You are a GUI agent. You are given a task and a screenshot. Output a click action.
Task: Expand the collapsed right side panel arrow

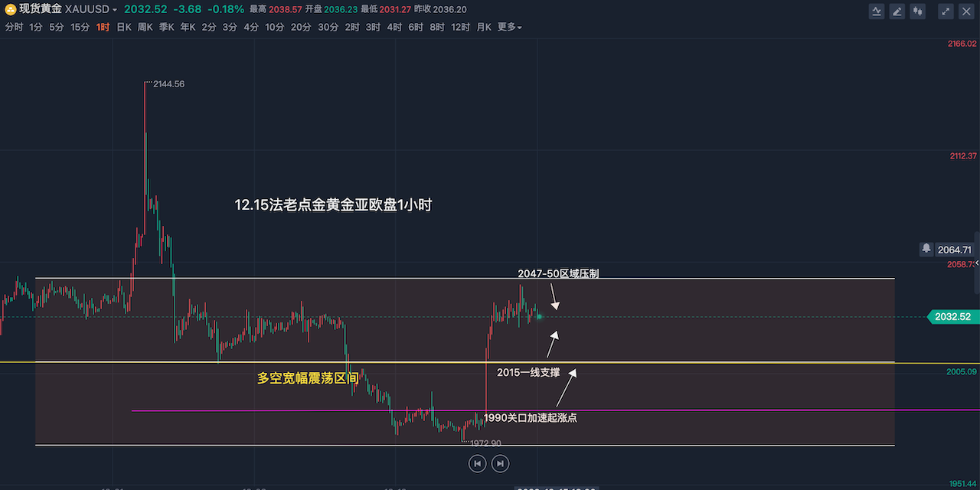pos(976,263)
